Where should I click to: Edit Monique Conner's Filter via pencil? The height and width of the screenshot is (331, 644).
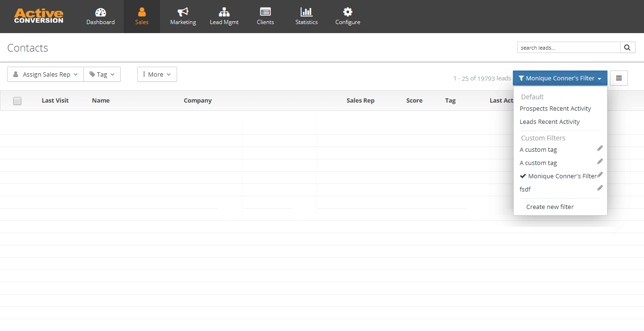click(600, 175)
